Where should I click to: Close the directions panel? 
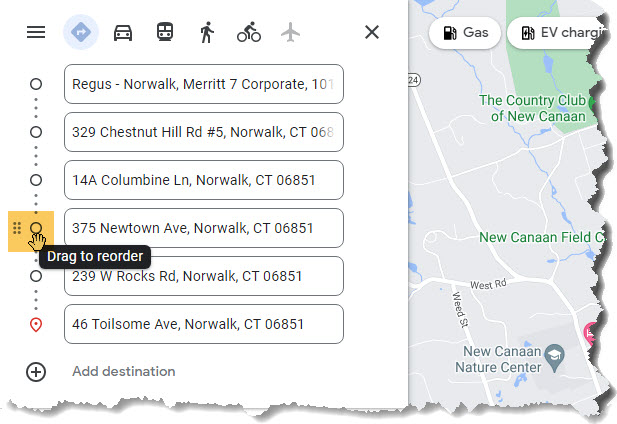(x=372, y=32)
